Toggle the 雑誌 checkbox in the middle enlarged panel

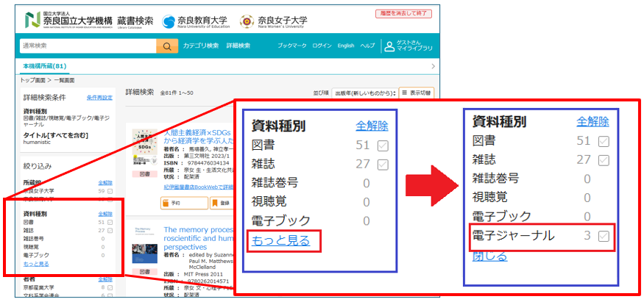click(x=383, y=165)
